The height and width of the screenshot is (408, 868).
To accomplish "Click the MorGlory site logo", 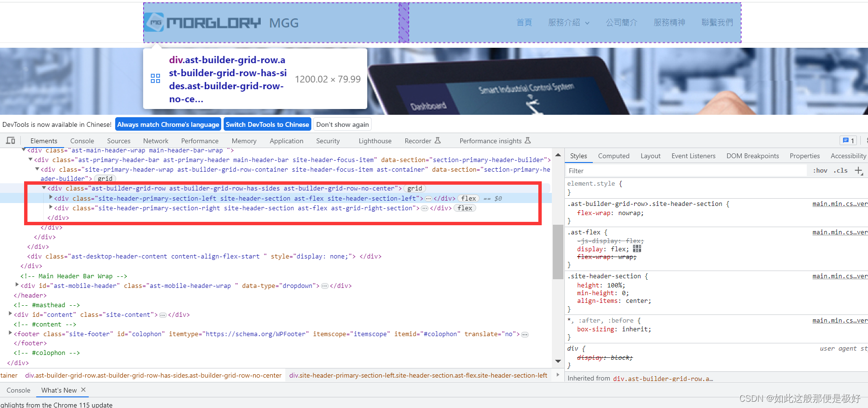I will tap(202, 23).
